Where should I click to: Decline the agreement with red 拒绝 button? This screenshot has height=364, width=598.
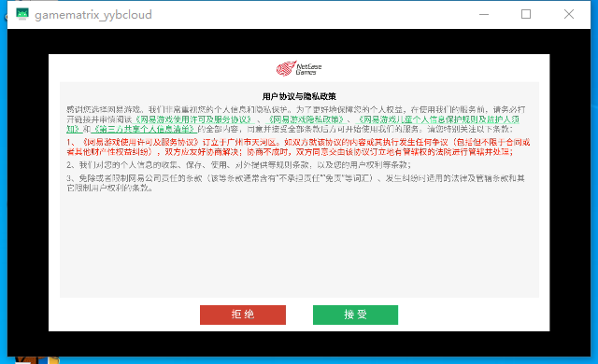coord(243,315)
